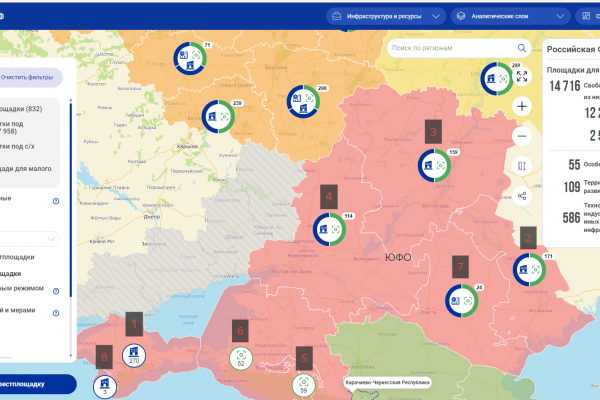The height and width of the screenshot is (400, 600).
Task: Click the help icon next to й и мерами
Action: pos(56,313)
